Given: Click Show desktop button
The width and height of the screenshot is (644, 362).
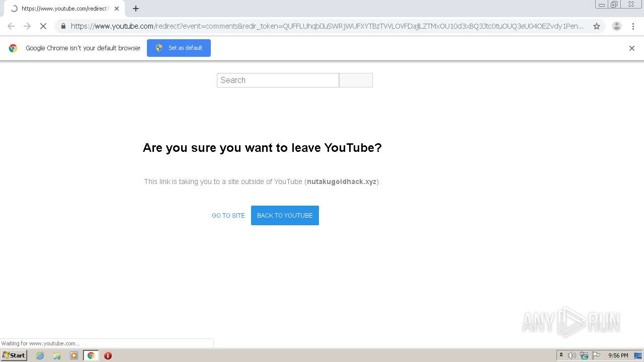Looking at the screenshot, I should (x=638, y=355).
